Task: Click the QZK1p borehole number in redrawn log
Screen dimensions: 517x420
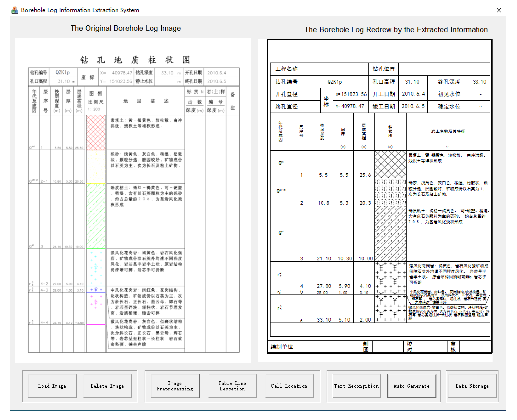Action: 335,82
